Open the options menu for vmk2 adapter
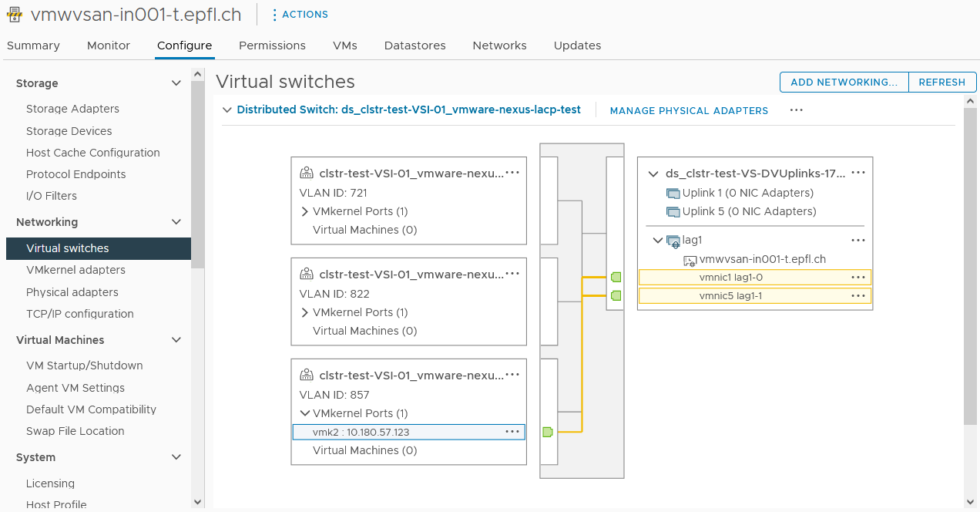This screenshot has height=512, width=980. [512, 432]
